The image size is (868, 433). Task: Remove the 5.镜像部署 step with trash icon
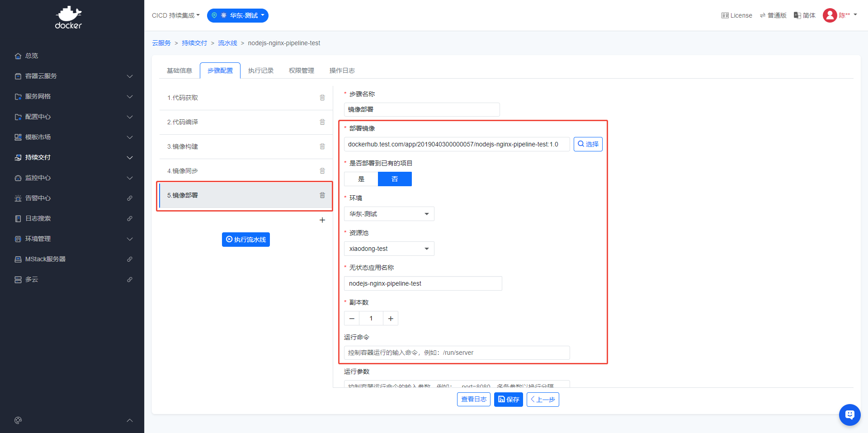[x=322, y=195]
